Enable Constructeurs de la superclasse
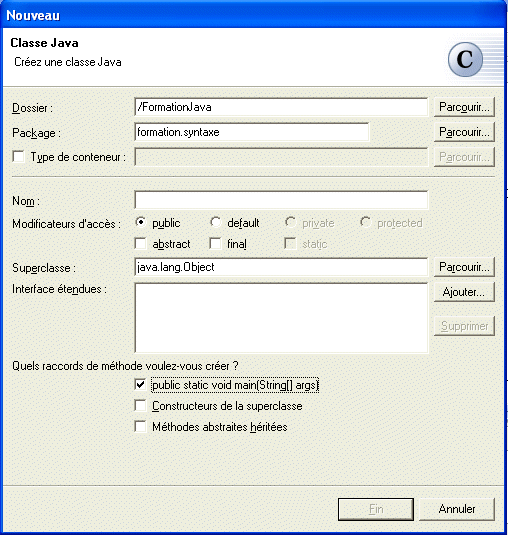This screenshot has width=508, height=535. coord(141,406)
